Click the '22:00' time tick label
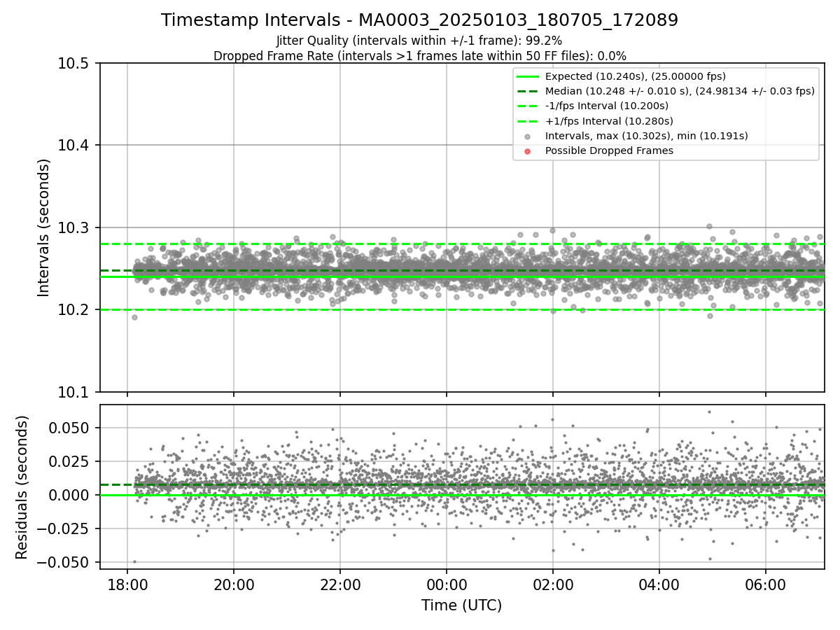 tap(339, 584)
